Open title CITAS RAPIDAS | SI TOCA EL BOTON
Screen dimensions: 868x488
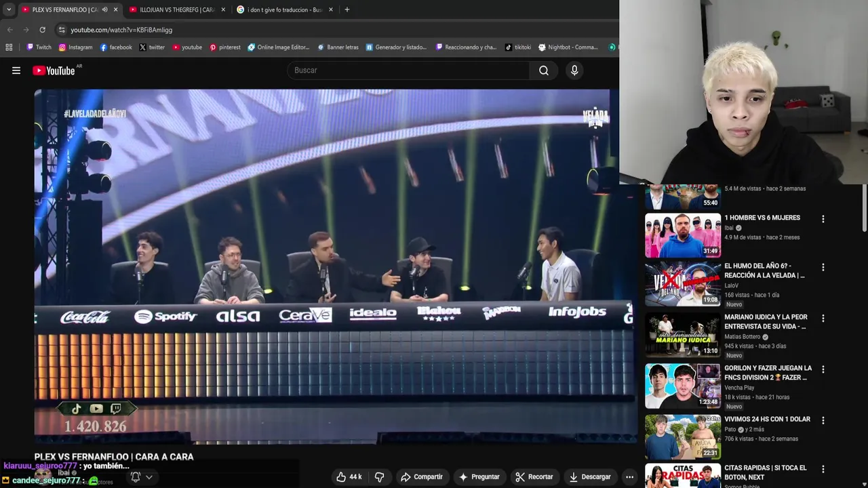pyautogui.click(x=766, y=472)
